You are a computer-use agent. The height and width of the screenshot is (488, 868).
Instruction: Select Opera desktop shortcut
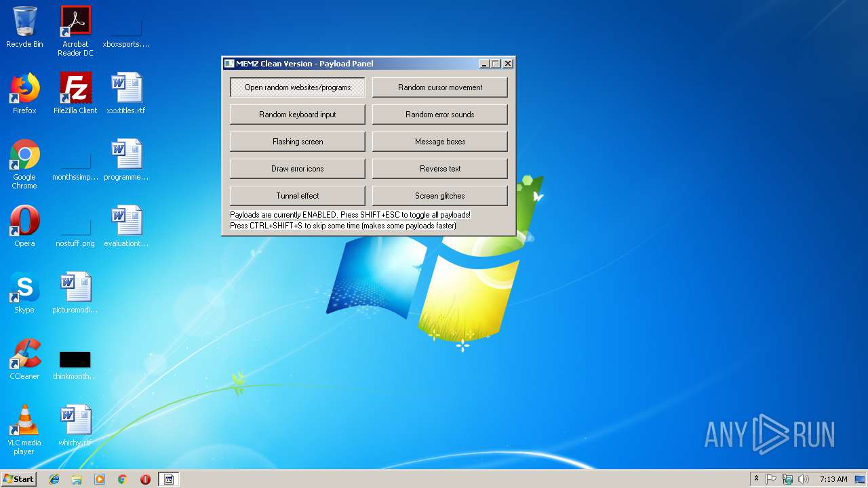24,226
